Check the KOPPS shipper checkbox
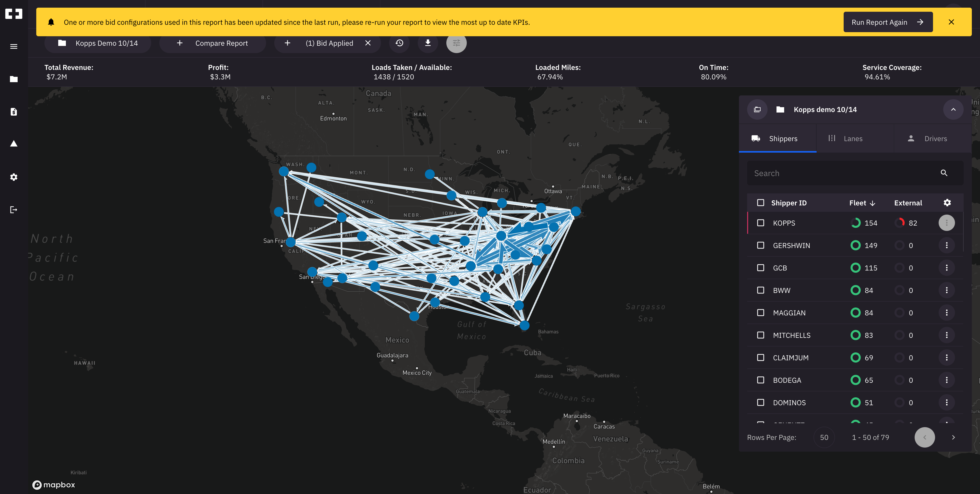 (x=760, y=223)
